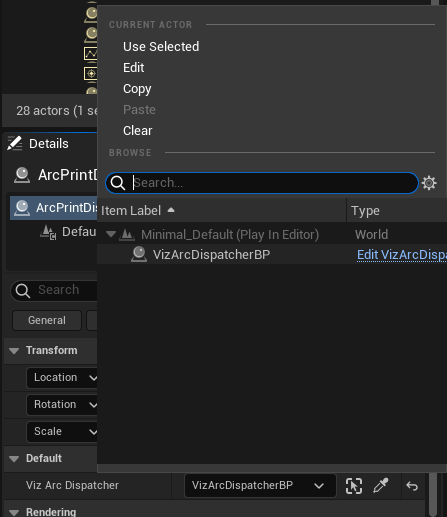Focus the Browse search input field
Viewport: 447px width, 517px height.
tap(272, 183)
